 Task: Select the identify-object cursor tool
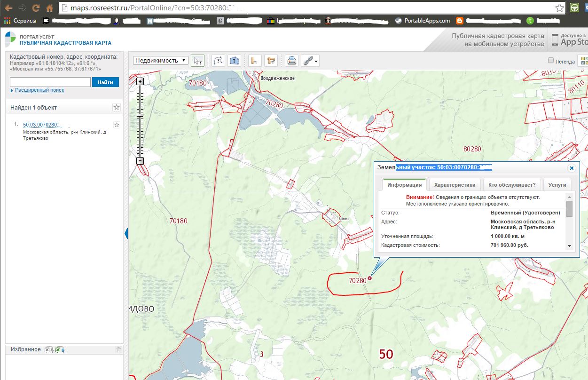click(198, 61)
